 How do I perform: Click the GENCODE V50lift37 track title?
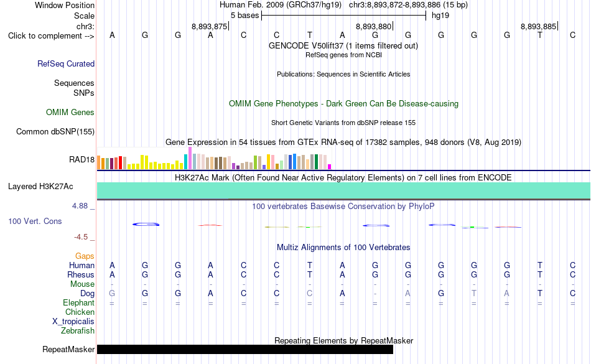[x=343, y=45]
